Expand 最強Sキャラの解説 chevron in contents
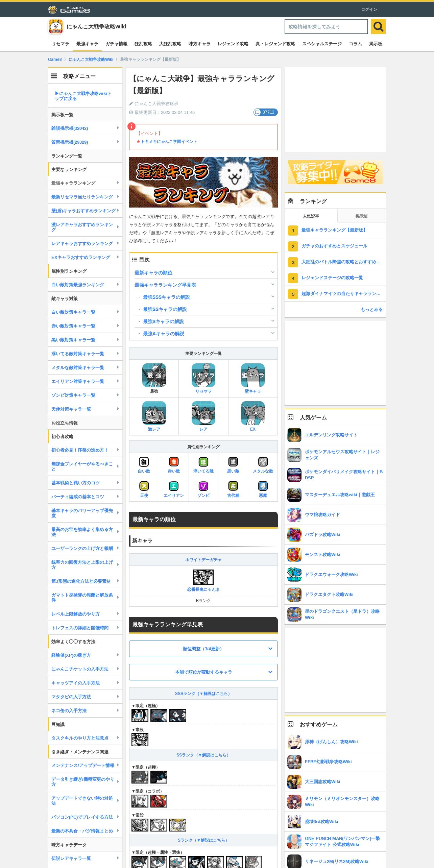Image resolution: width=434 pixels, height=868 pixels. (273, 321)
